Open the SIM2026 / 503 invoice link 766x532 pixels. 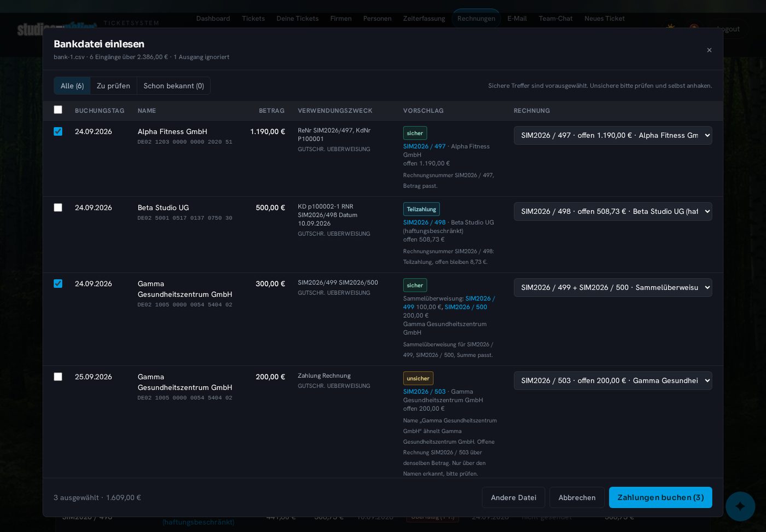424,391
